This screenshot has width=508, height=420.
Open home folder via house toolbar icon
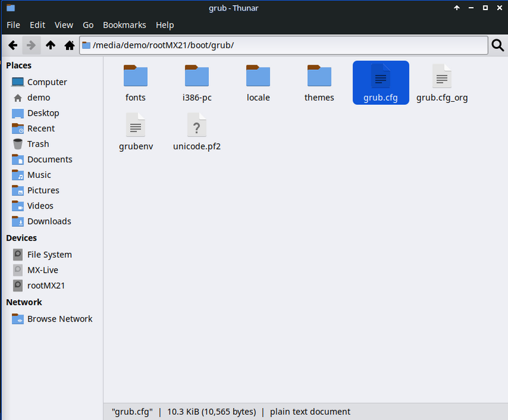[69, 45]
